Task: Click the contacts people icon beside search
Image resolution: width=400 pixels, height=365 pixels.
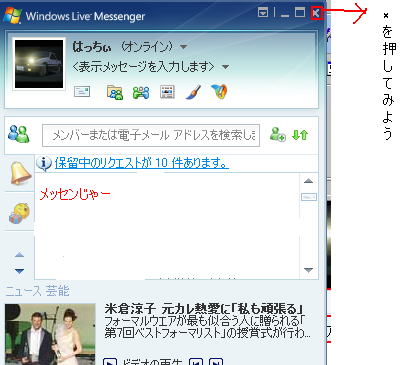Action: (19, 134)
